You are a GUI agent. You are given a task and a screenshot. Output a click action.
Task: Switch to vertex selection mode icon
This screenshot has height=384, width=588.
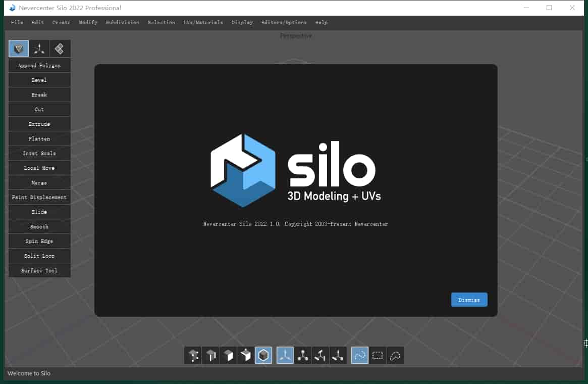(193, 356)
